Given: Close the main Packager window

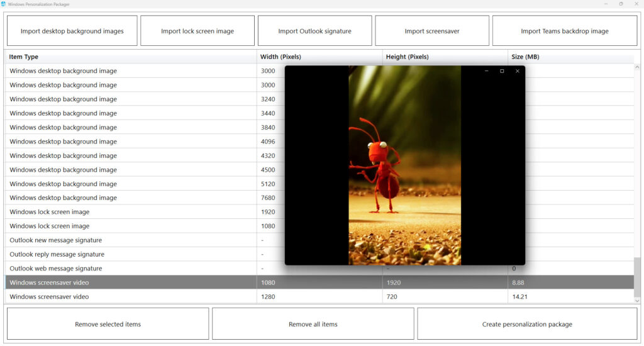Looking at the screenshot, I should pyautogui.click(x=636, y=4).
